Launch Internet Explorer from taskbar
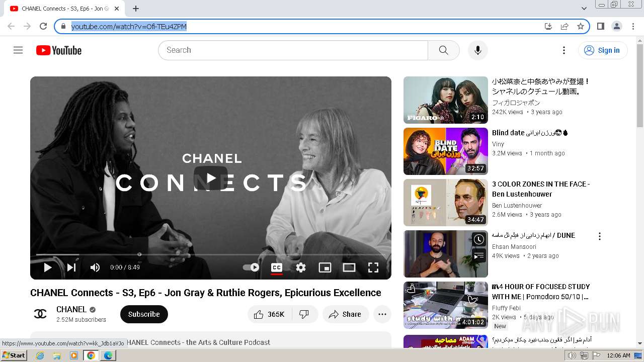Viewport: 644px width, 362px height. 40,355
